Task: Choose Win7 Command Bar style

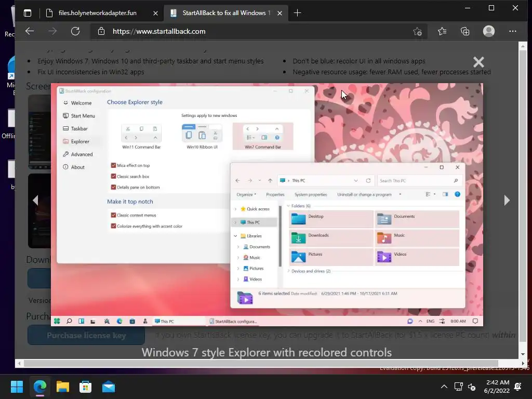Action: pos(263,137)
